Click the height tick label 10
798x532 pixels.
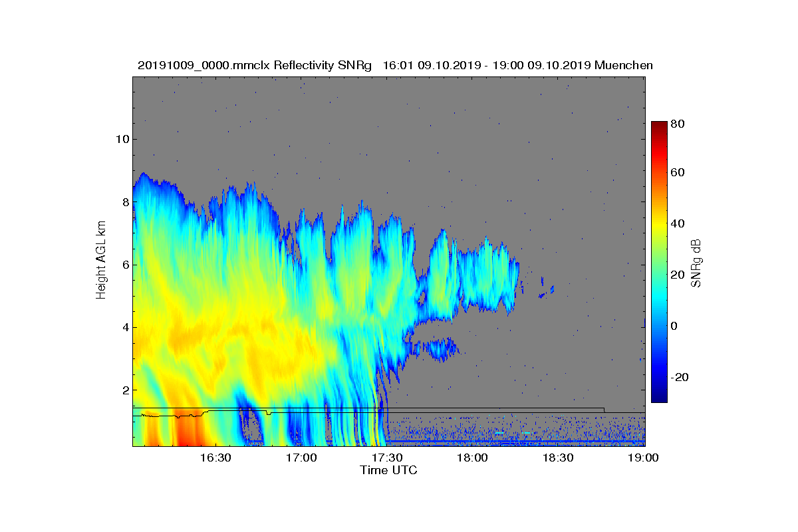pyautogui.click(x=122, y=139)
